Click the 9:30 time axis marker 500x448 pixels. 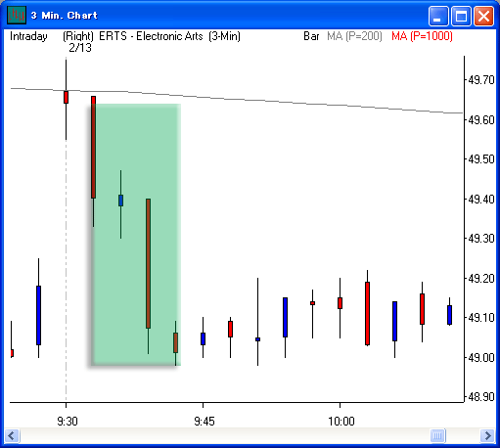pos(68,421)
